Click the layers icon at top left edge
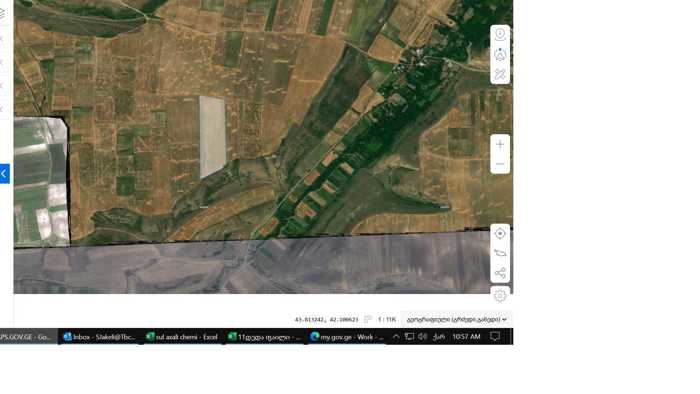 tap(3, 13)
